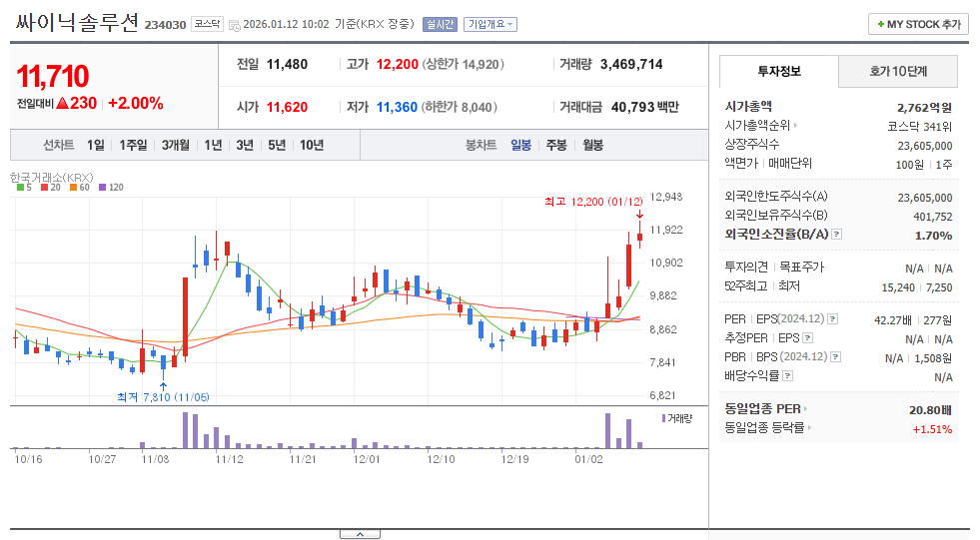Click the help icon next to PER EPS(2024.12)
The width and height of the screenshot is (980, 540).
832,319
